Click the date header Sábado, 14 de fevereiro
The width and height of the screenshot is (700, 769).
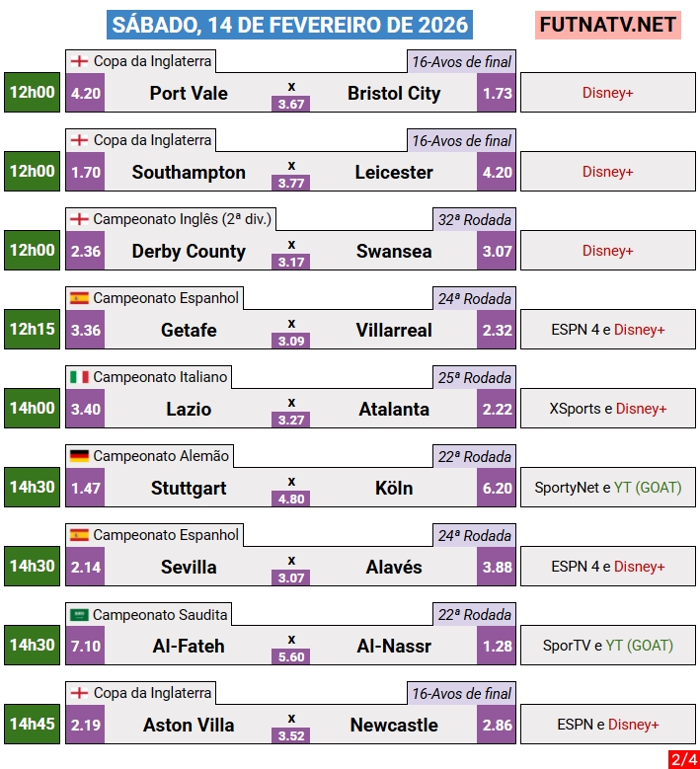click(x=290, y=24)
